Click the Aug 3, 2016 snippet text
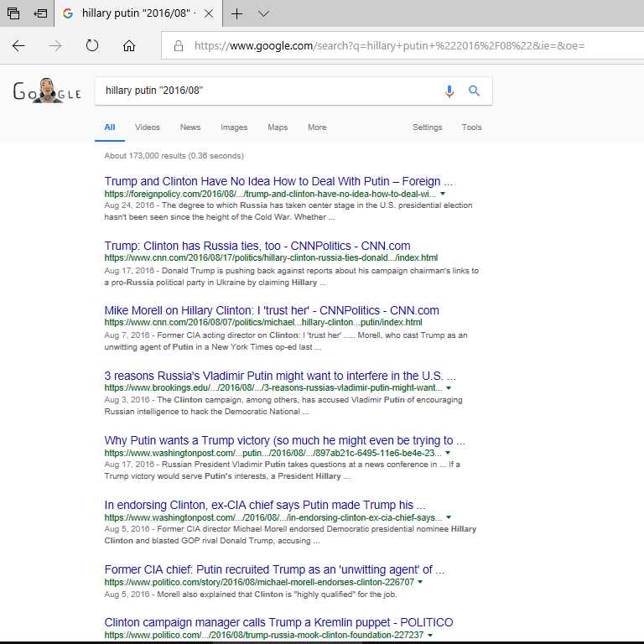 point(283,406)
